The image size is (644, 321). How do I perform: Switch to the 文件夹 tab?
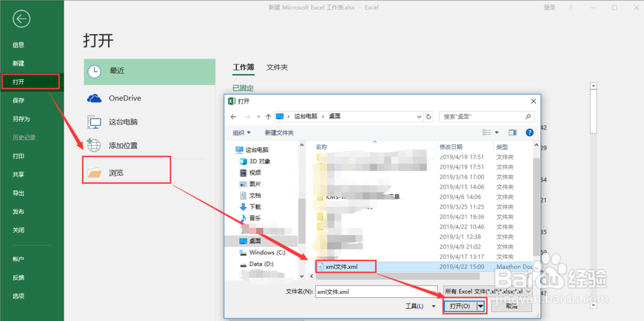[x=277, y=68]
